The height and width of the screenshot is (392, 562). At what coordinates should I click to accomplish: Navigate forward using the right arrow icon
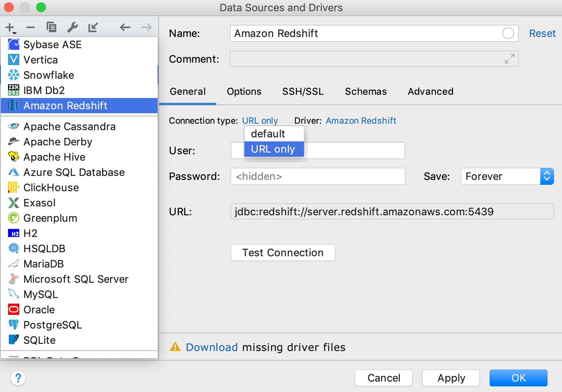coord(146,27)
